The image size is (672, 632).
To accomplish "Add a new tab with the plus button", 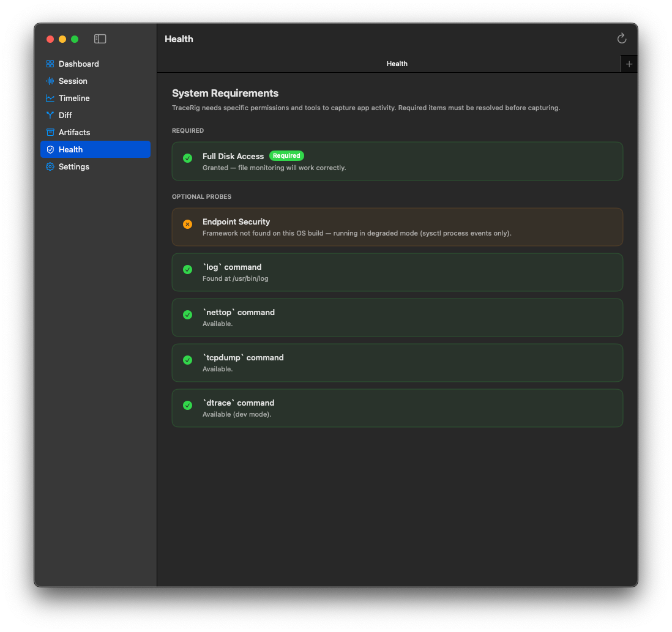I will click(629, 64).
